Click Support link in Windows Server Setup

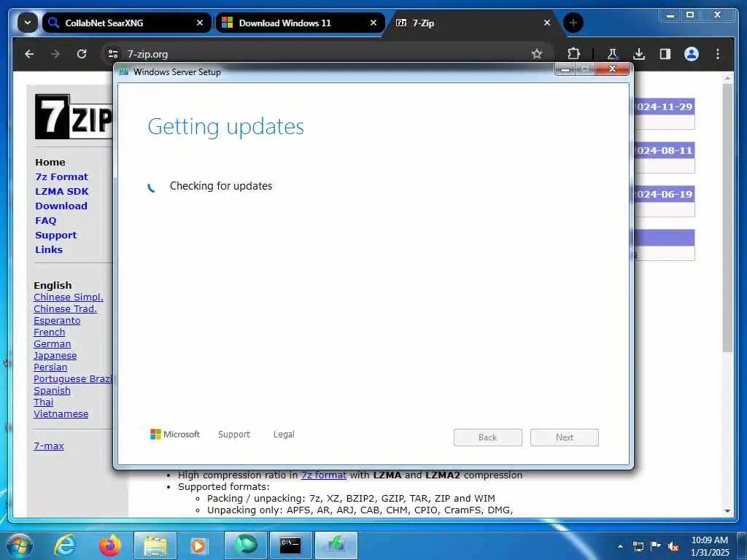coord(234,435)
